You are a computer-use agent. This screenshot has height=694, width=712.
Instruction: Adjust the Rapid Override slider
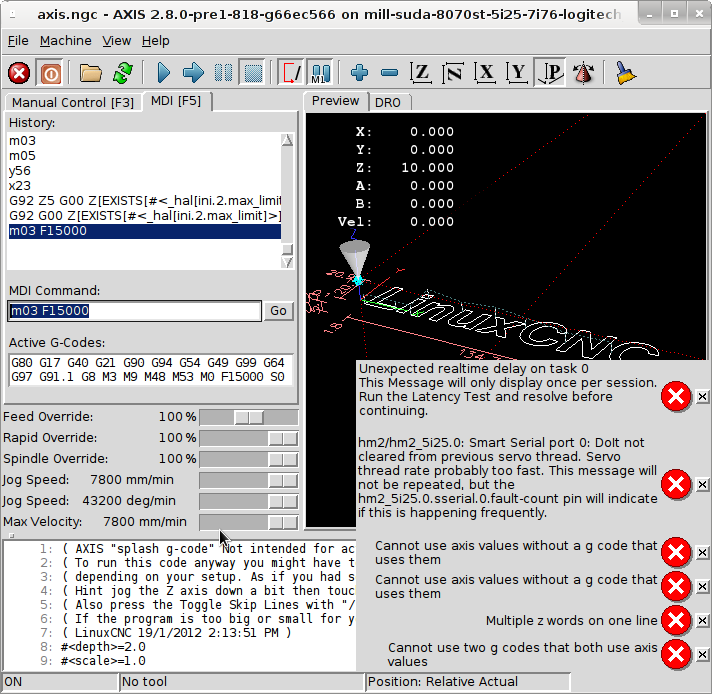click(x=249, y=438)
